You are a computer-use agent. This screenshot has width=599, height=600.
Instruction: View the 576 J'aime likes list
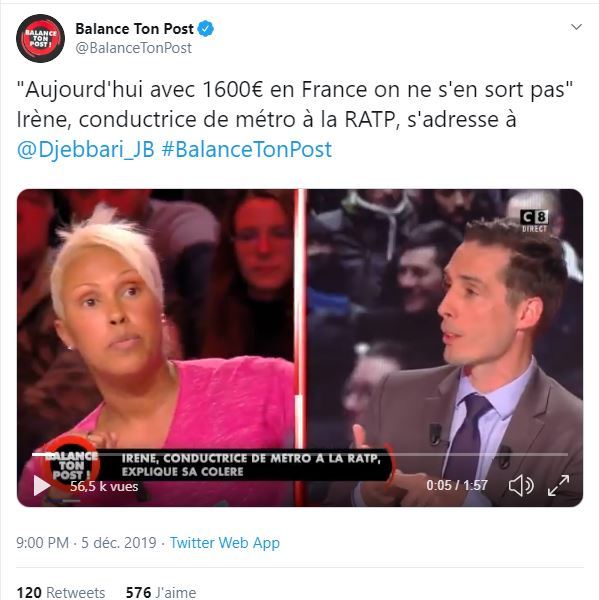[161, 592]
